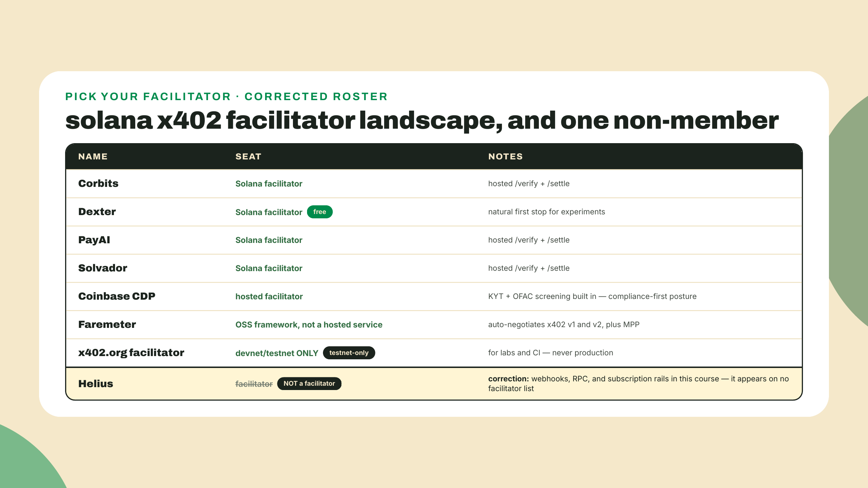The image size is (868, 488).
Task: Select the PayAI name cell
Action: (94, 240)
